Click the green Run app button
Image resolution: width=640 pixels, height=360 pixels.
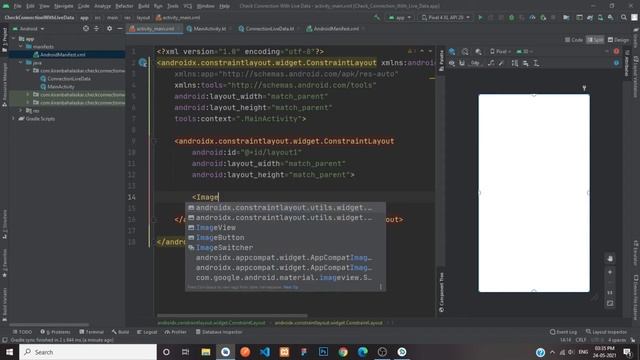(x=480, y=18)
